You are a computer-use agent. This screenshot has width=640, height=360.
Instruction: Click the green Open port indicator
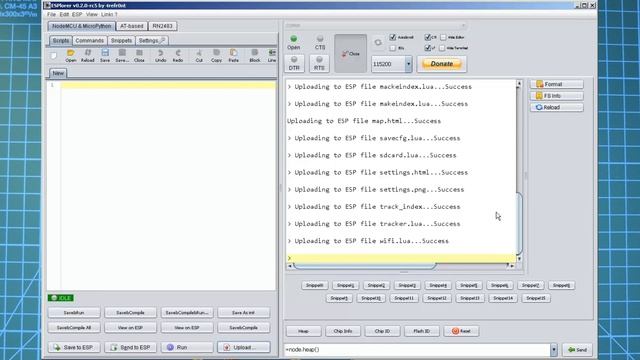tap(293, 42)
